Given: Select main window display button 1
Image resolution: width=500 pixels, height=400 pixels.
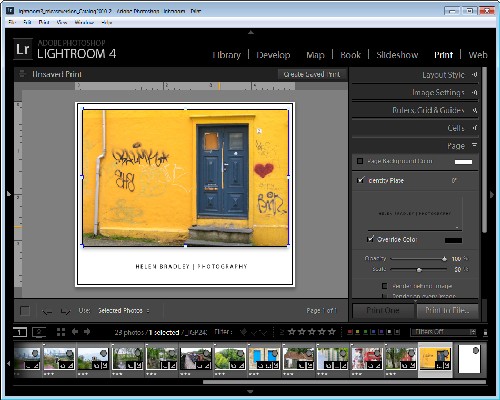Looking at the screenshot, I should click(x=20, y=332).
